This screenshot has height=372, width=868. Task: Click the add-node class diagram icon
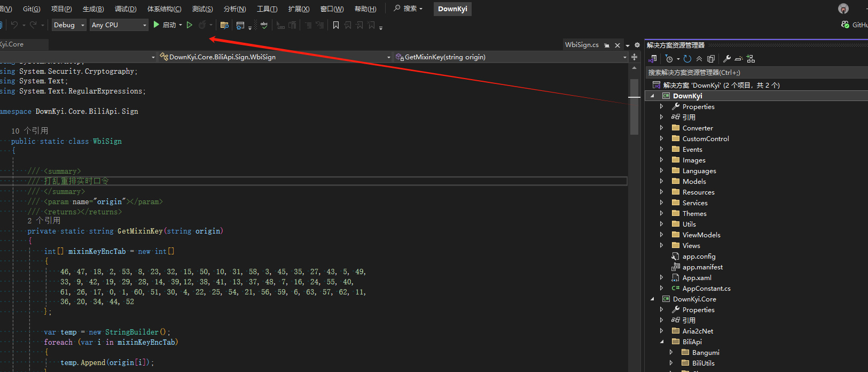pos(750,59)
